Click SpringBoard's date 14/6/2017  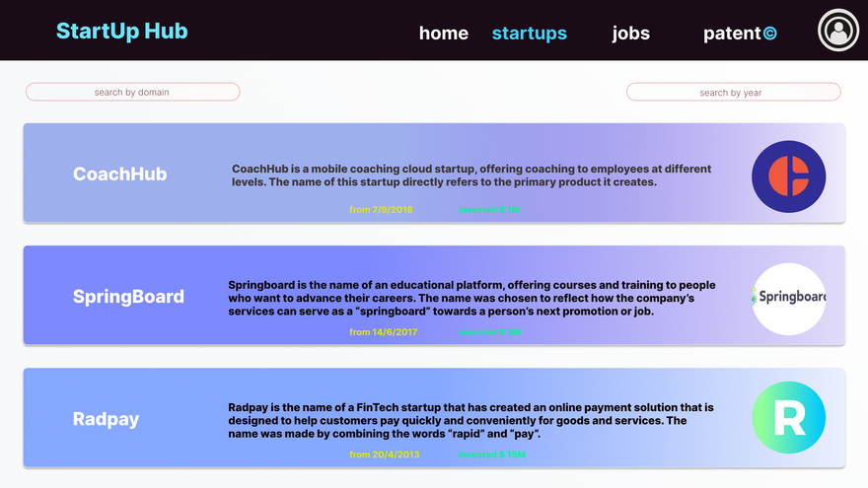(x=383, y=332)
